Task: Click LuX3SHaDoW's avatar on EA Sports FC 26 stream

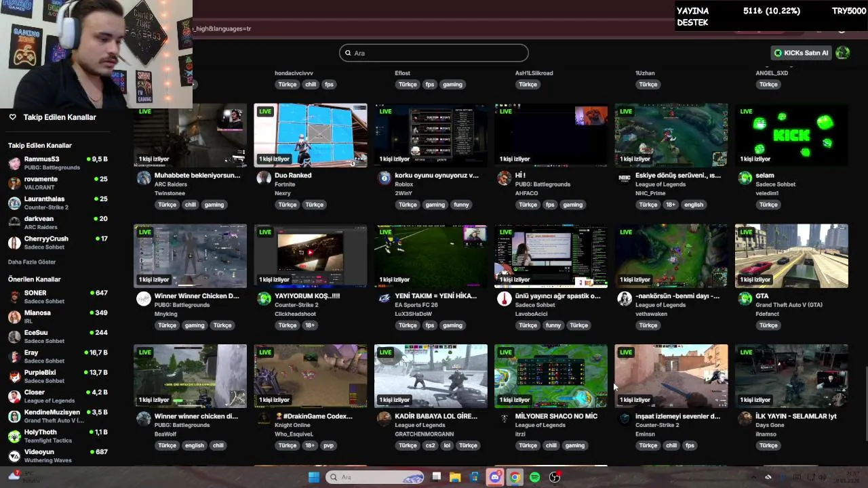Action: coord(384,299)
